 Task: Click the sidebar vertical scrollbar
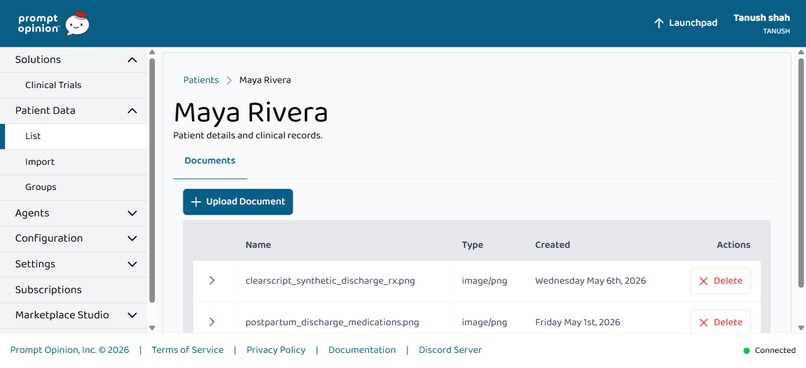point(152,180)
